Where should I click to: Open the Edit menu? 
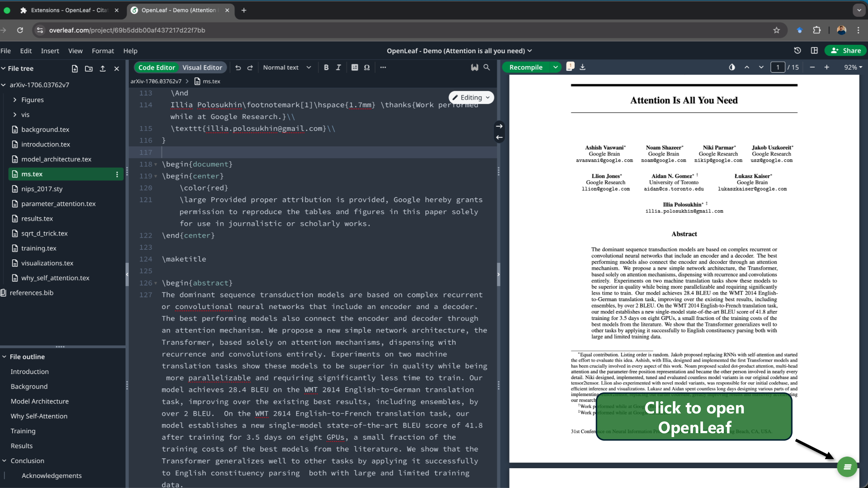[x=26, y=51]
